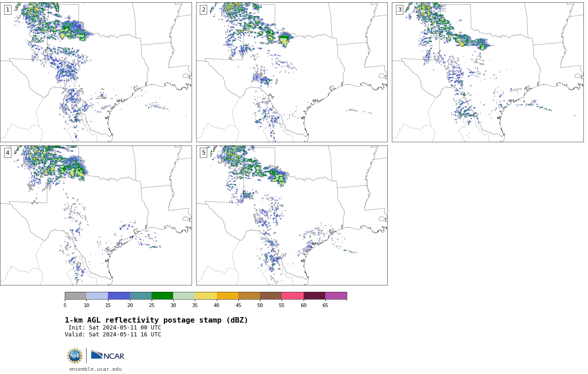Click the Valid: Sat 2024-05-11 16 UTC line

click(x=113, y=335)
